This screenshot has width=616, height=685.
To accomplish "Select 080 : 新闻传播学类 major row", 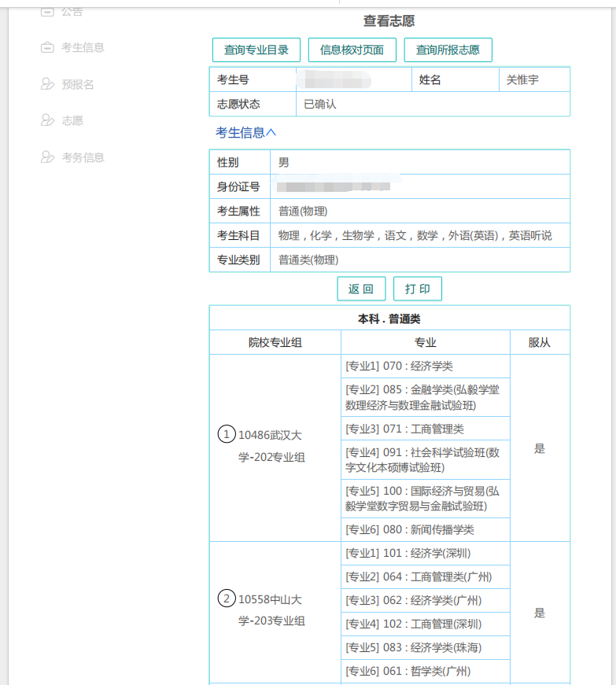I will coord(426,529).
